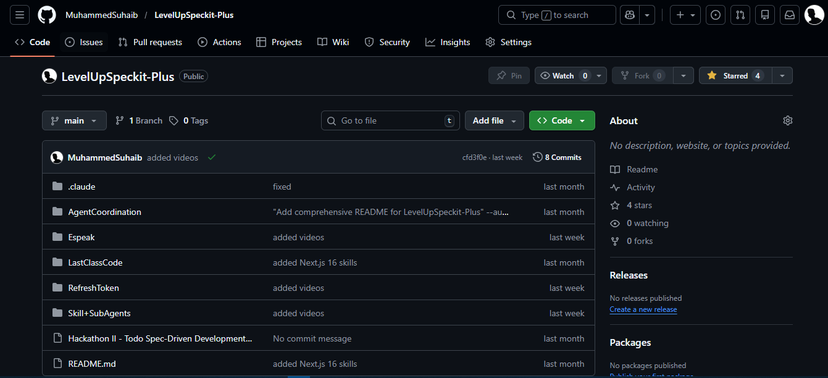Open the Skill+SubAgents folder
Screen dimensions: 828x378
pyautogui.click(x=99, y=313)
